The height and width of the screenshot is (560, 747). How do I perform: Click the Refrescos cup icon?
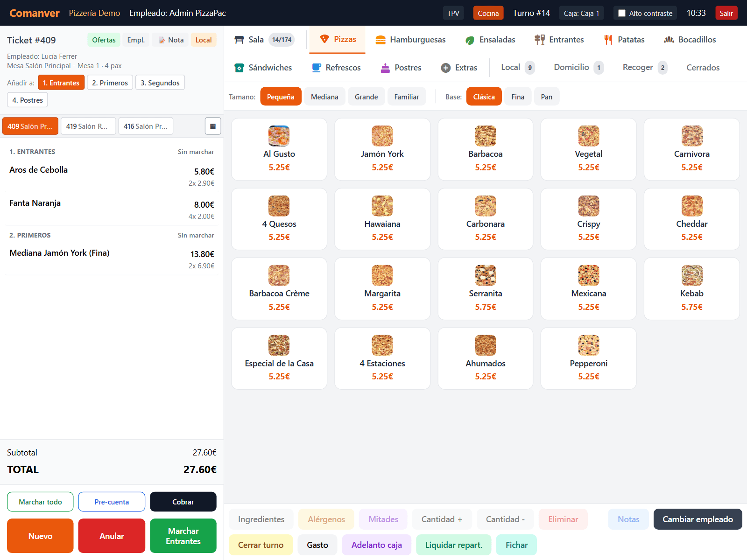[x=316, y=68]
